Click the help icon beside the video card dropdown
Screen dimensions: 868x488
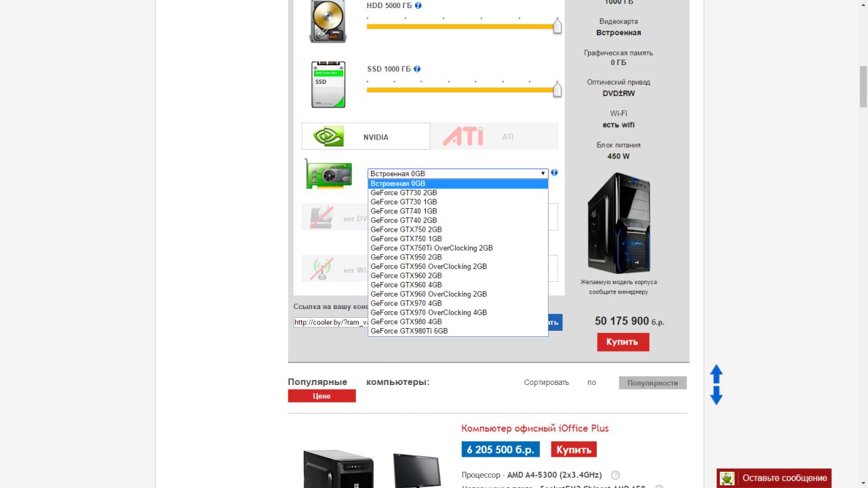555,173
